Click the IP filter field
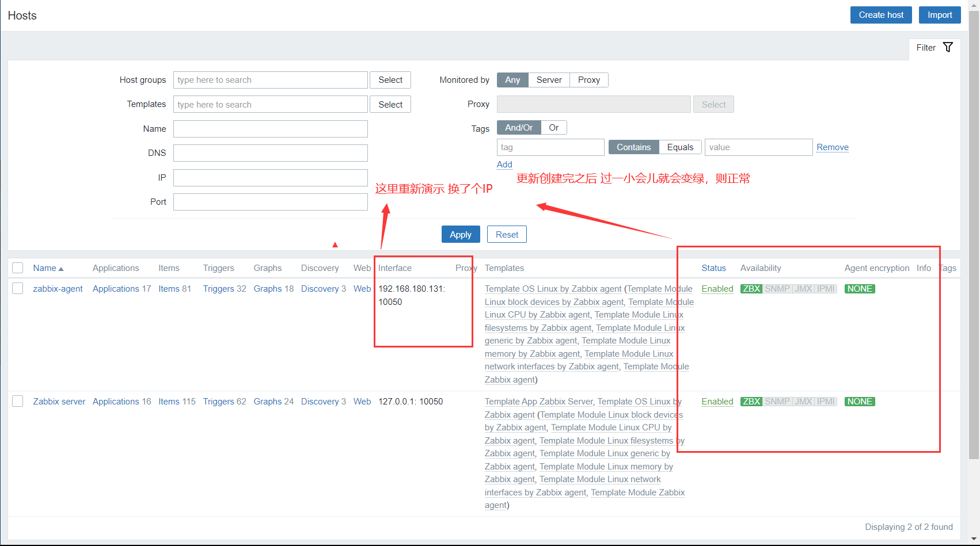 tap(270, 178)
